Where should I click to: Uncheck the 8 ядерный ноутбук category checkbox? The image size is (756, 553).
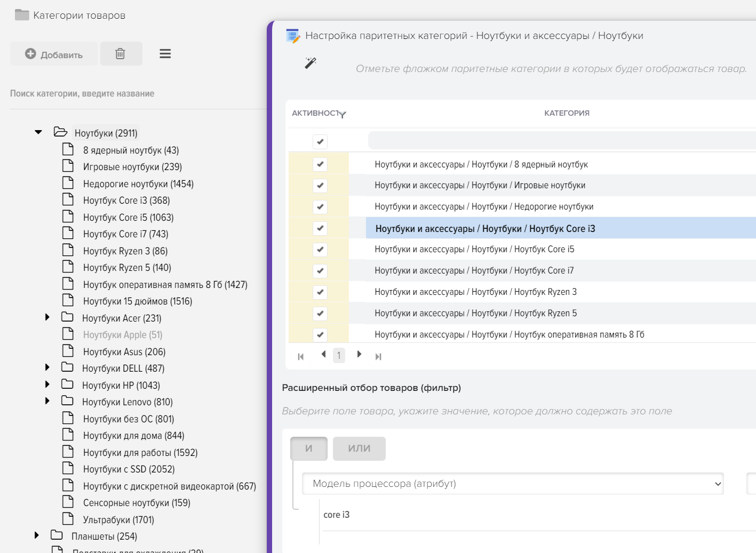click(x=320, y=164)
